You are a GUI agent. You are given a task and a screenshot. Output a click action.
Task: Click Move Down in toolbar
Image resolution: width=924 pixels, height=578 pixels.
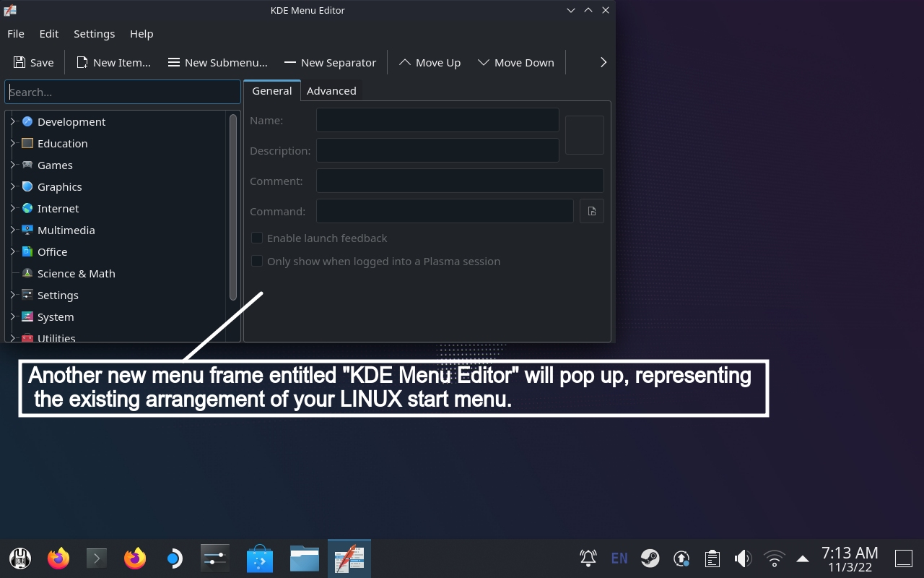point(516,62)
